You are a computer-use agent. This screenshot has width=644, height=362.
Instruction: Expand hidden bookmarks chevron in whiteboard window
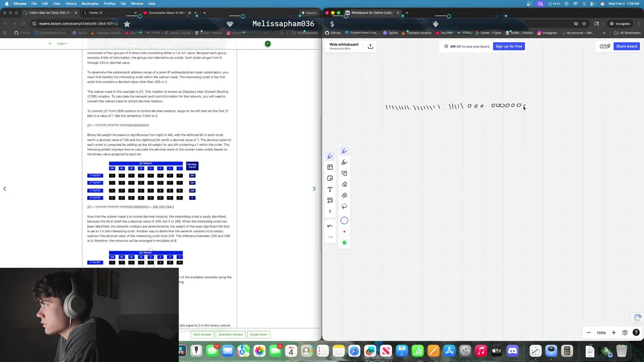point(604,33)
